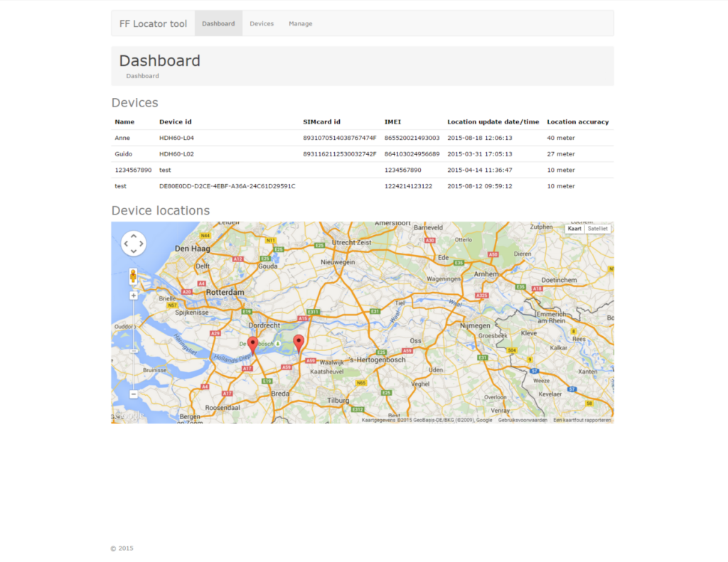The height and width of the screenshot is (562, 728).
Task: Click the red marker near Hollands Diep
Action: click(x=253, y=345)
